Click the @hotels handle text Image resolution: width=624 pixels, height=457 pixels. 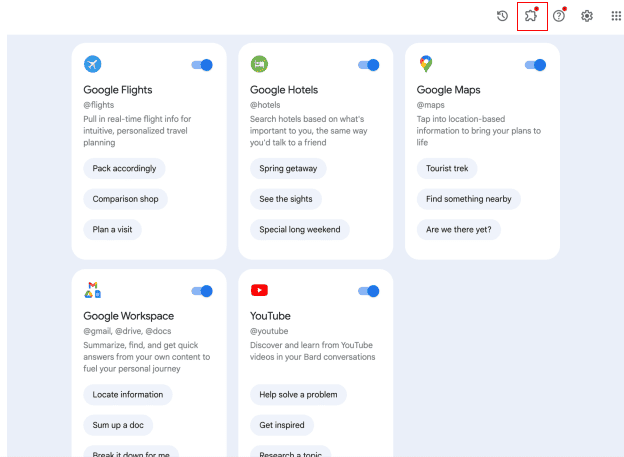pyautogui.click(x=265, y=105)
